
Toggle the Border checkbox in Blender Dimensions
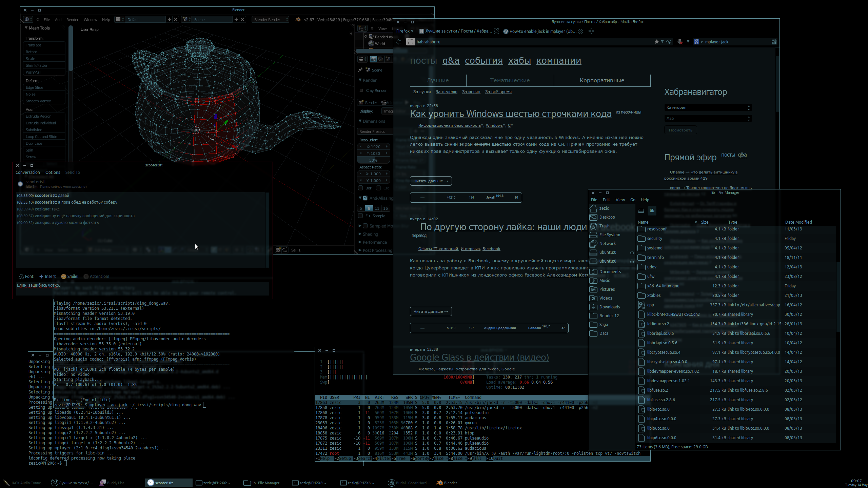(360, 188)
